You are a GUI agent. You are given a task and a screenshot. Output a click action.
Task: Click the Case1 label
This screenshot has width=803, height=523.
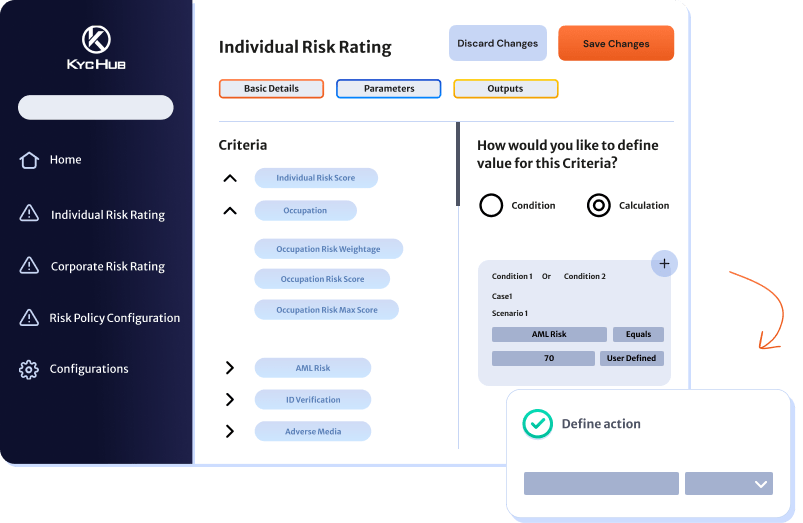click(x=502, y=296)
